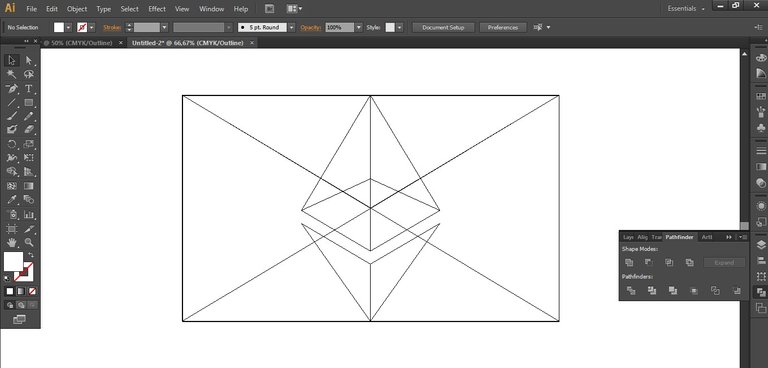The image size is (768, 368).
Task: Select the Gradient tool
Action: tap(29, 186)
